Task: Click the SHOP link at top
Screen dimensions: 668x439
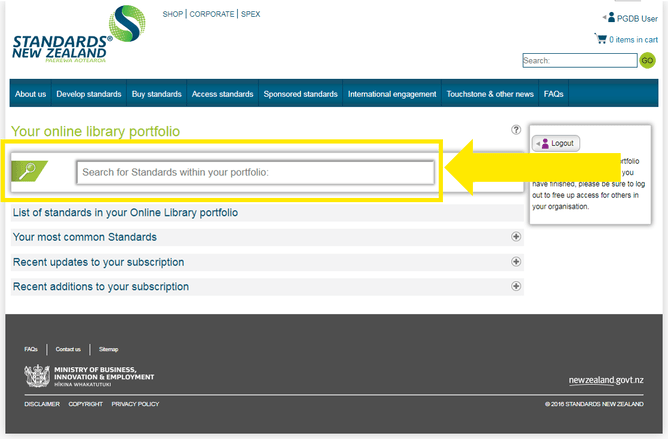Action: (x=172, y=15)
